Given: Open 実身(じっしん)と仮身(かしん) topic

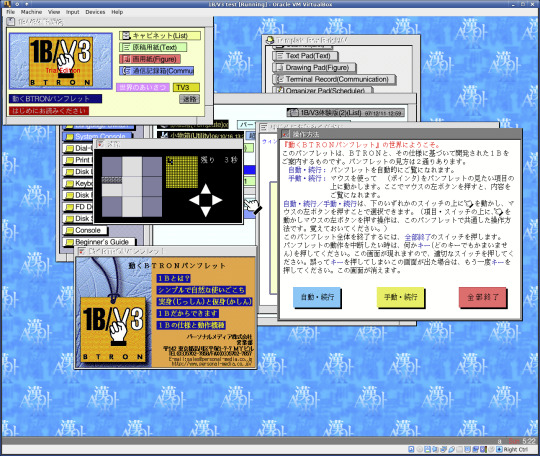Looking at the screenshot, I should [204, 302].
